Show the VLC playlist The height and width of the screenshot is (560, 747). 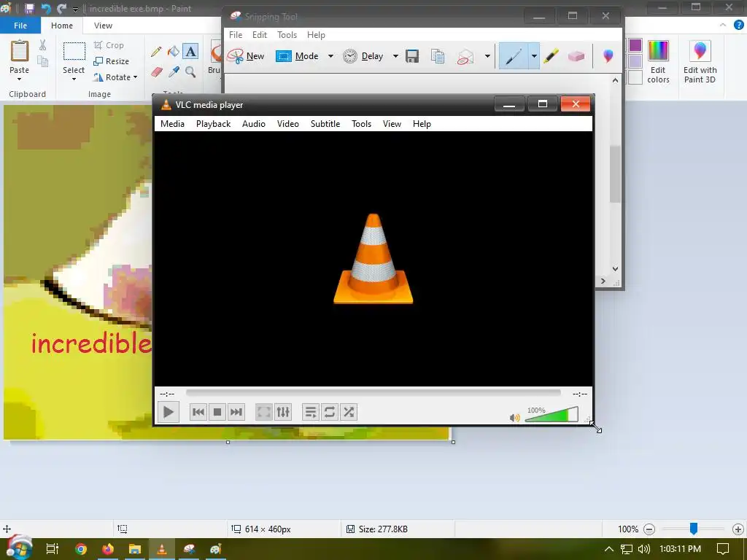click(310, 412)
